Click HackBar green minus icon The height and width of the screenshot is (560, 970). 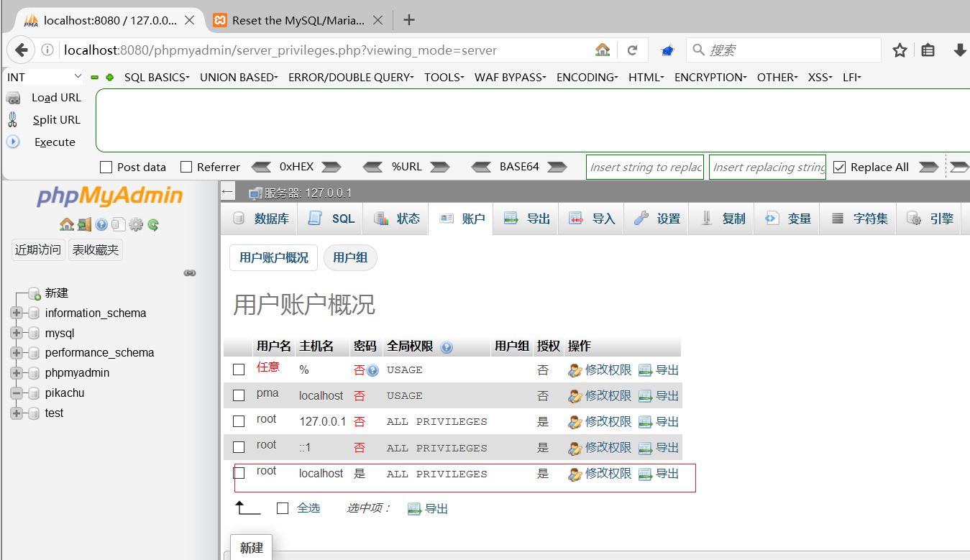click(x=95, y=77)
